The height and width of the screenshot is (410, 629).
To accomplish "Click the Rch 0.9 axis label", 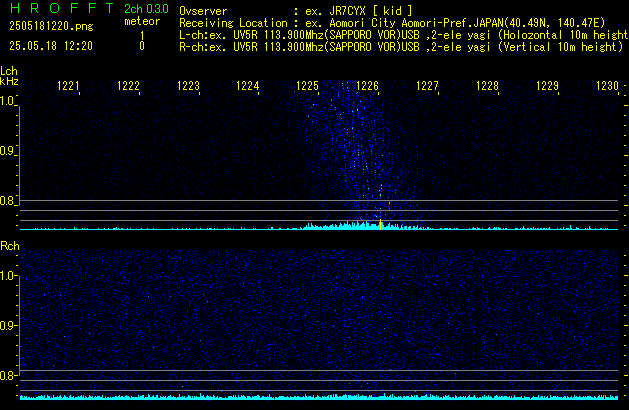I will point(7,325).
